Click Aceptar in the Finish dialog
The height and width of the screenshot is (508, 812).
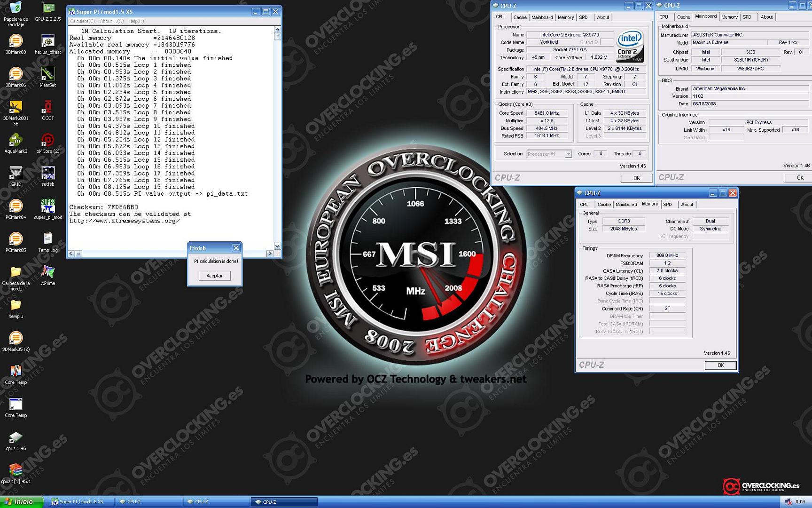(x=215, y=276)
